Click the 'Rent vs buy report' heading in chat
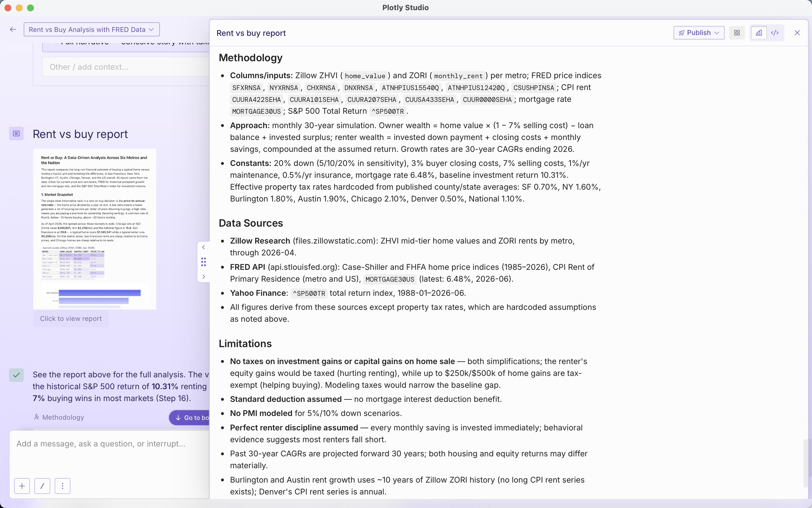The image size is (812, 508). (80, 134)
